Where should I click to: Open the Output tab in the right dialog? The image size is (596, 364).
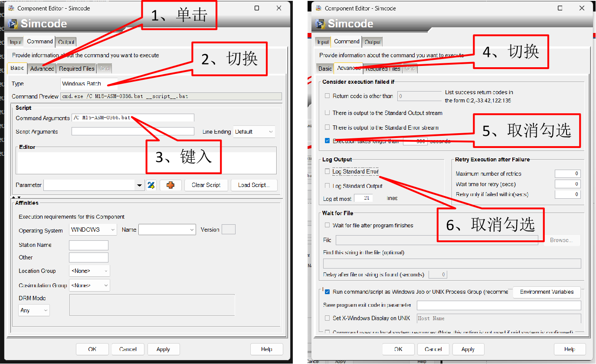click(x=372, y=42)
